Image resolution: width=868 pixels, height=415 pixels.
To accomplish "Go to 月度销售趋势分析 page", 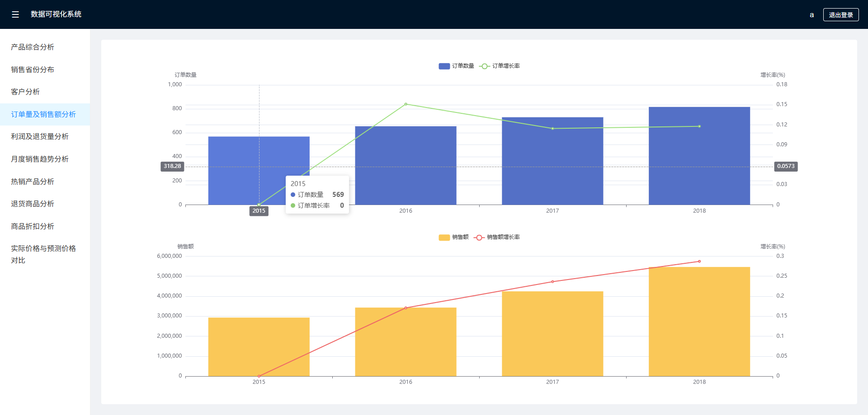I will [x=45, y=159].
